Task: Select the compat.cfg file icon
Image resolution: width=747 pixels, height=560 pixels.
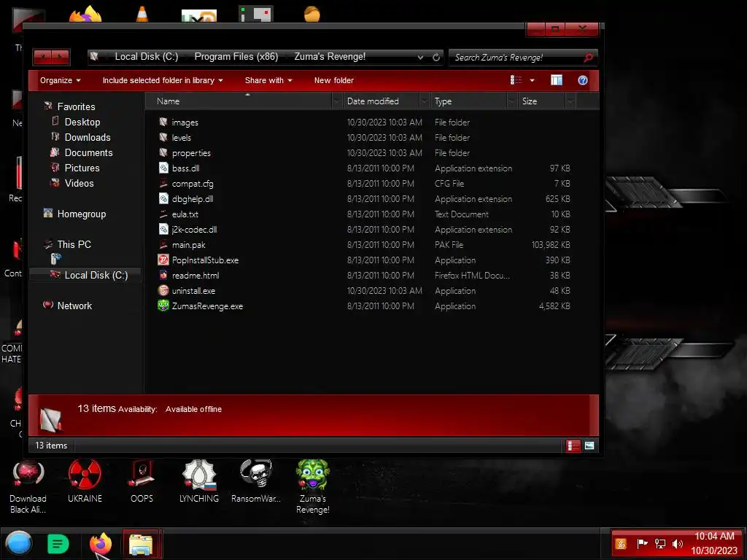Action: pos(163,183)
